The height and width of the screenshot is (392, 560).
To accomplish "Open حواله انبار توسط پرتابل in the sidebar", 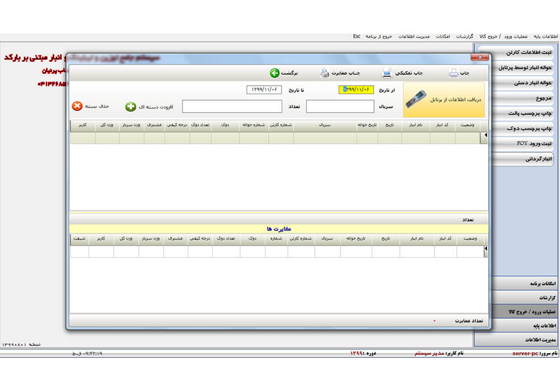I will (522, 68).
